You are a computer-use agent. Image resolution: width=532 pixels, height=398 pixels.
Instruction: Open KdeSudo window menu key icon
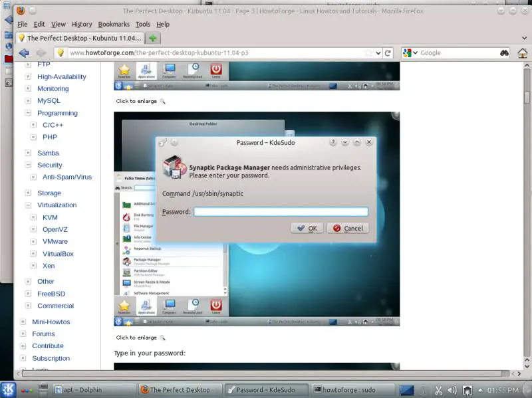tap(163, 143)
